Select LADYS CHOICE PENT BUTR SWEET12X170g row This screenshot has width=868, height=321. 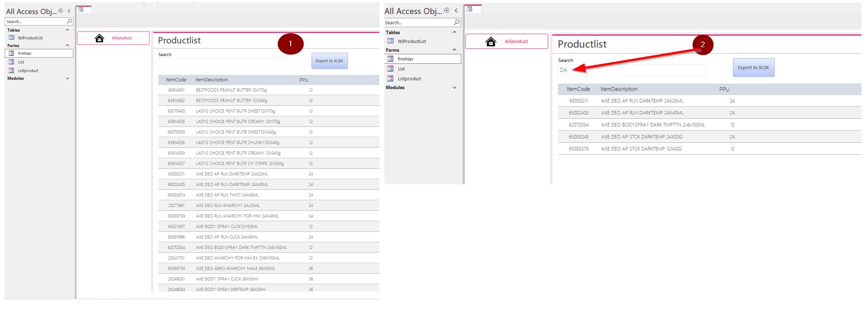coord(269,111)
